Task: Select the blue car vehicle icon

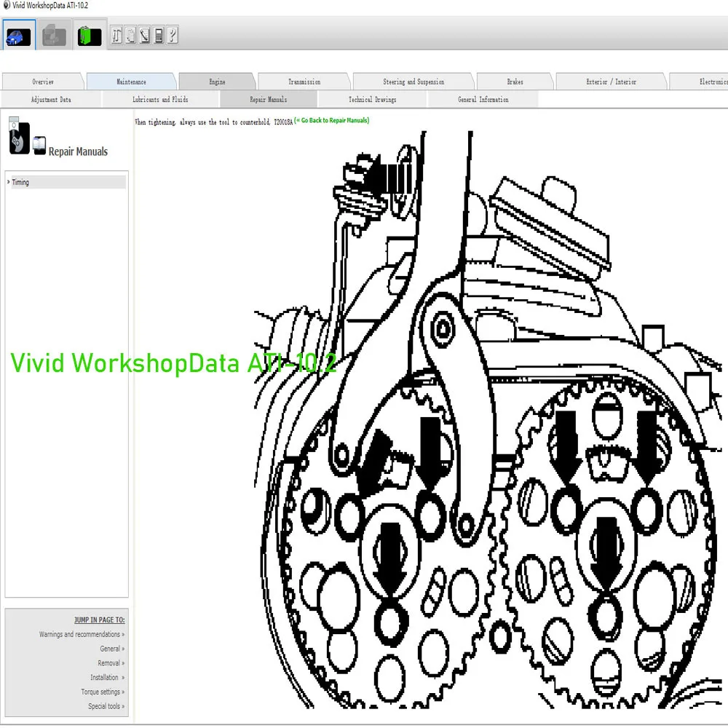Action: click(x=19, y=36)
